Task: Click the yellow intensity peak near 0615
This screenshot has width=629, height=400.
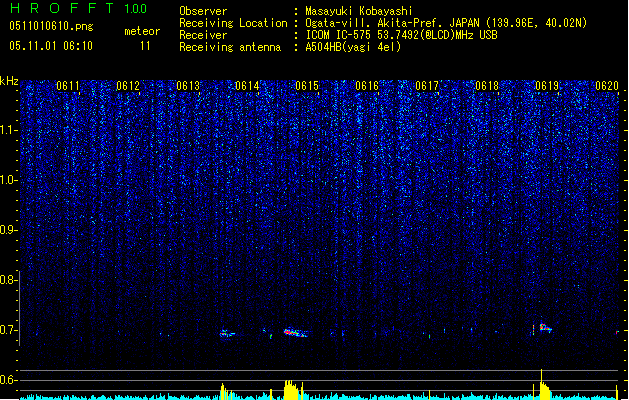Action: 291,390
